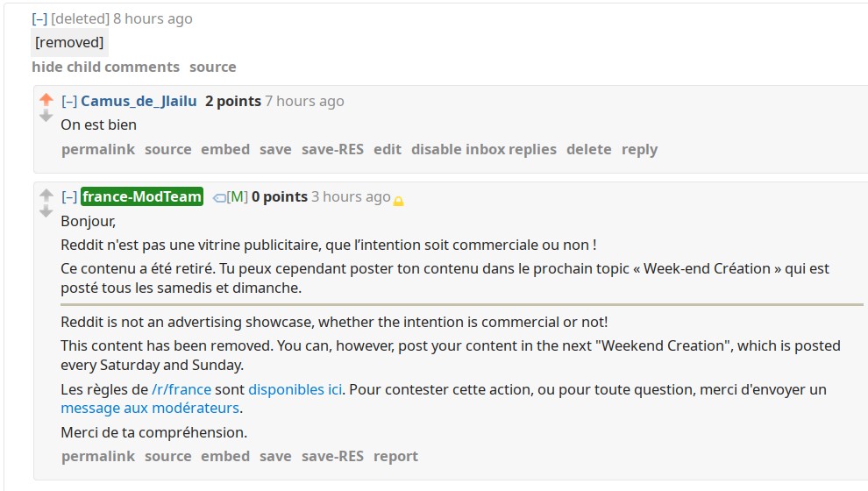This screenshot has height=491, width=868.
Task: Open the france-ModTeam profile
Action: (x=142, y=196)
